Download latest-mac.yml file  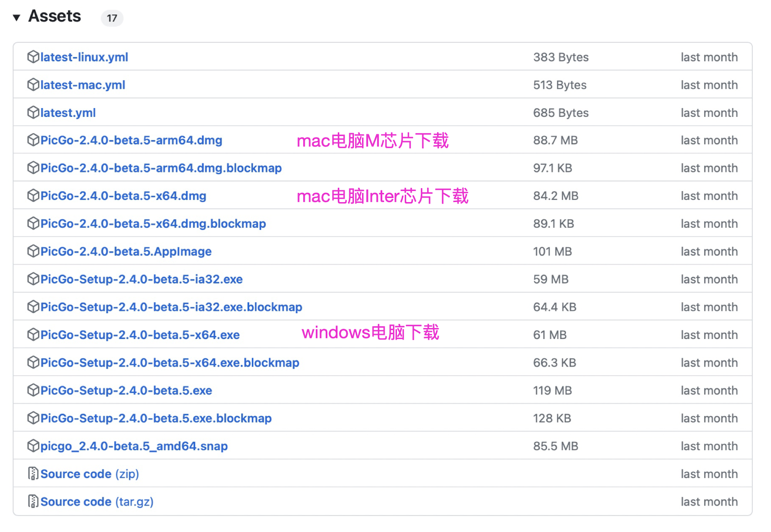[83, 85]
